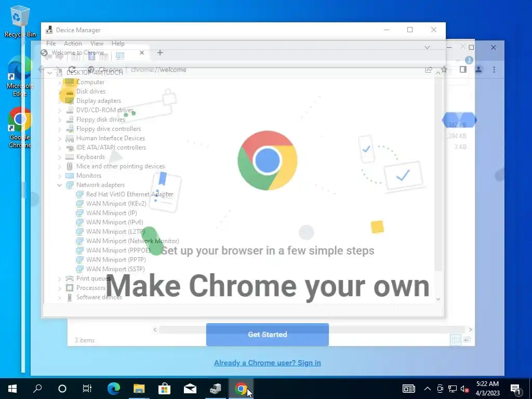Select the Welcome to Chrome tab
This screenshot has width=532, height=399.
click(x=91, y=52)
